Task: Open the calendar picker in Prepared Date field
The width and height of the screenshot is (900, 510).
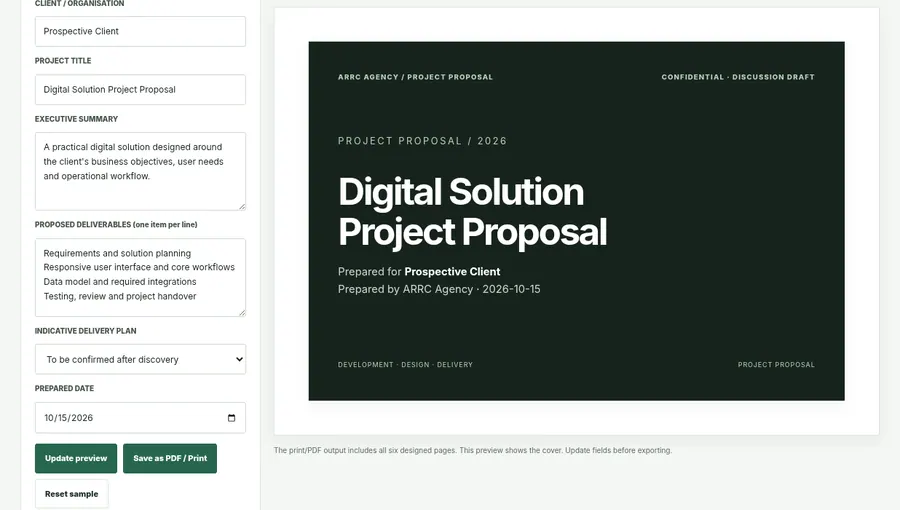Action: (x=231, y=418)
